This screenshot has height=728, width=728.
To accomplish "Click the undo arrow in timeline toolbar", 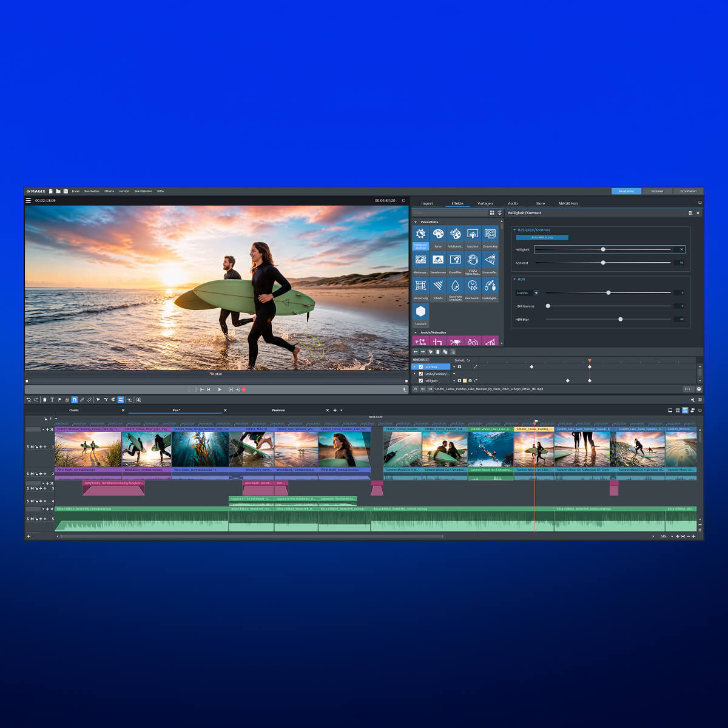I will pyautogui.click(x=29, y=400).
